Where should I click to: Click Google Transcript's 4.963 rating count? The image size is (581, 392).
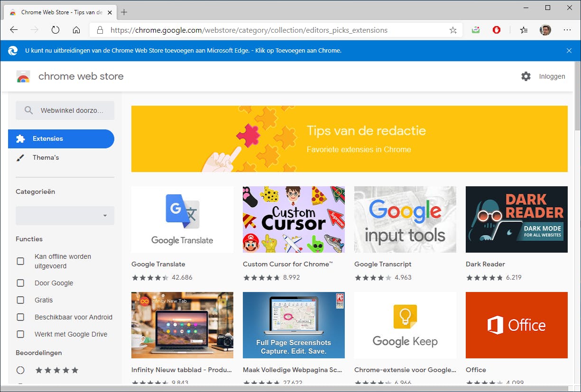(x=403, y=277)
